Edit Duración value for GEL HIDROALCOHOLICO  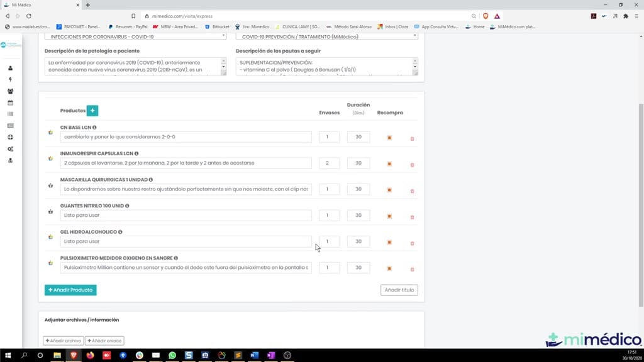[358, 241]
